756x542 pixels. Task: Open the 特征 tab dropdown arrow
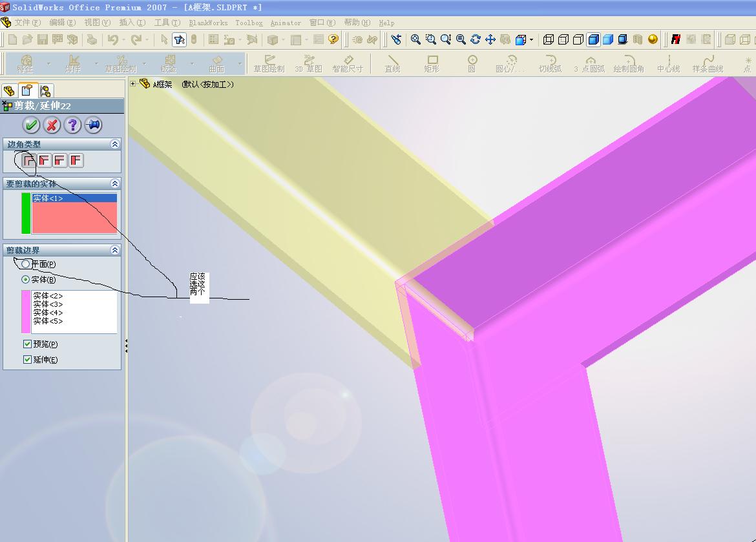[48, 63]
